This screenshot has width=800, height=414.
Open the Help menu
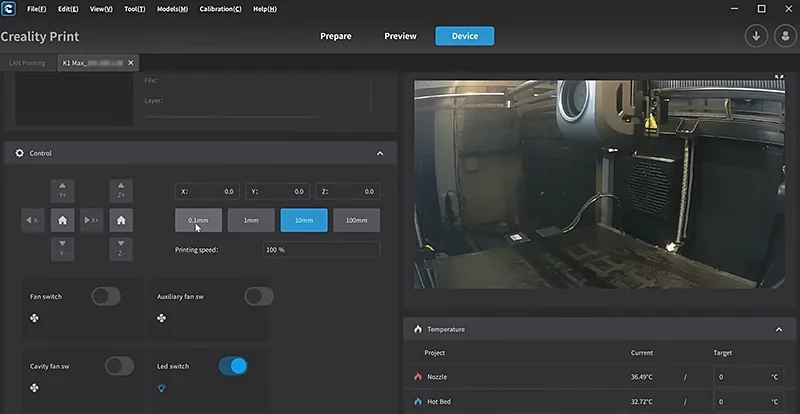click(x=265, y=9)
